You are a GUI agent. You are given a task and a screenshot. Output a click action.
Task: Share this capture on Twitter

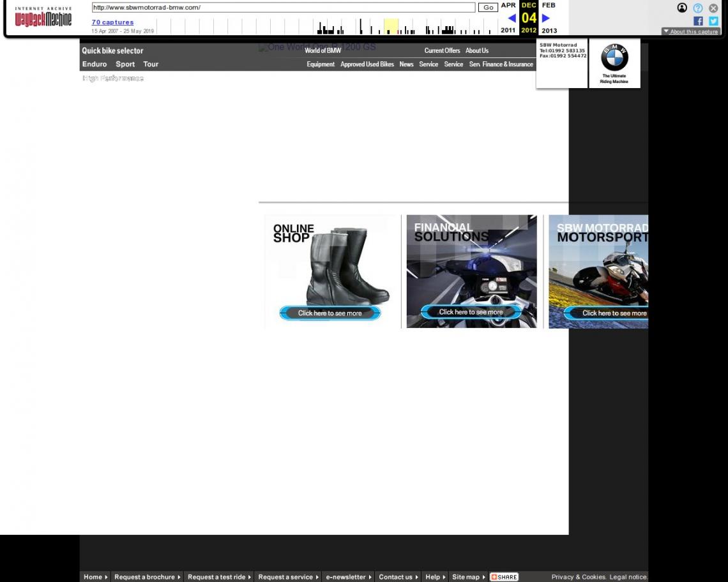pyautogui.click(x=713, y=21)
